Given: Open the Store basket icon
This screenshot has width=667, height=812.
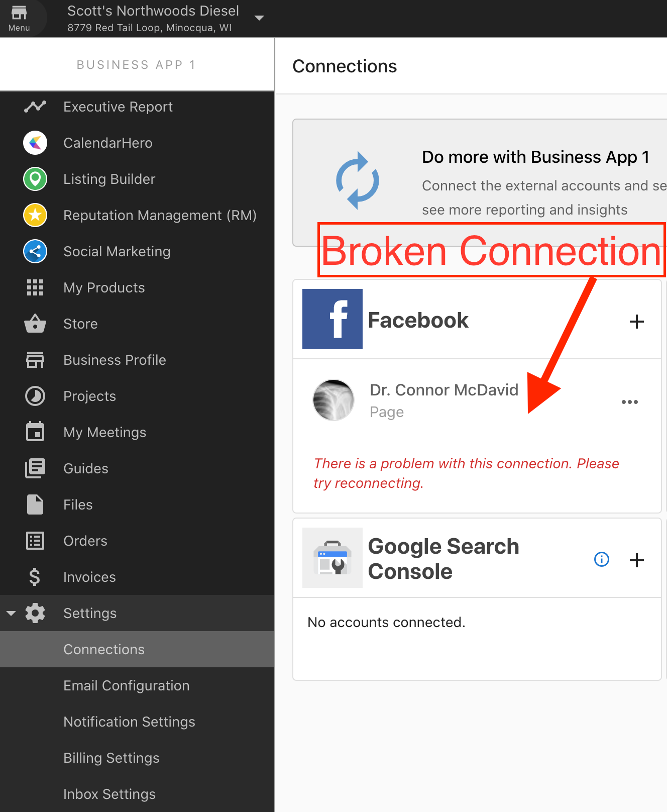Looking at the screenshot, I should pyautogui.click(x=35, y=324).
